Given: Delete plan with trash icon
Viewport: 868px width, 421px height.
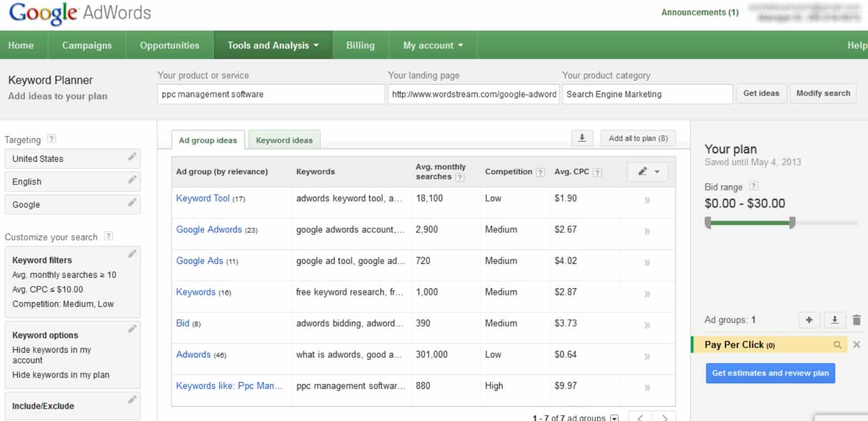Looking at the screenshot, I should point(856,320).
